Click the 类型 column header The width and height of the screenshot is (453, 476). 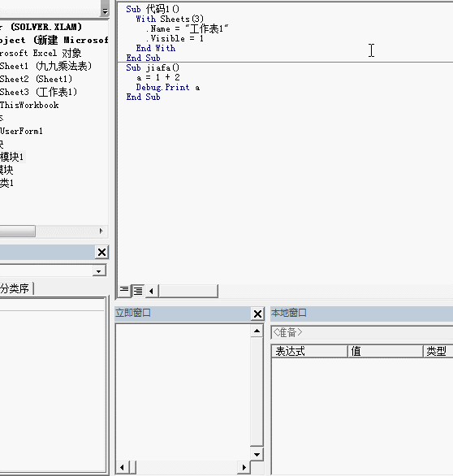(x=438, y=351)
